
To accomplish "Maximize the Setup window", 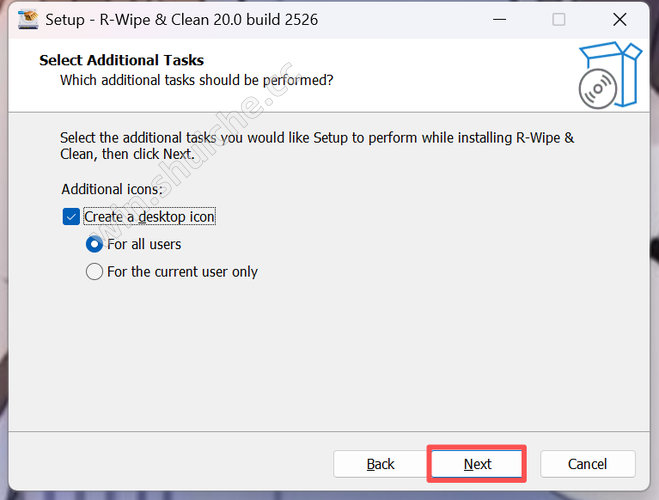I will coord(558,19).
